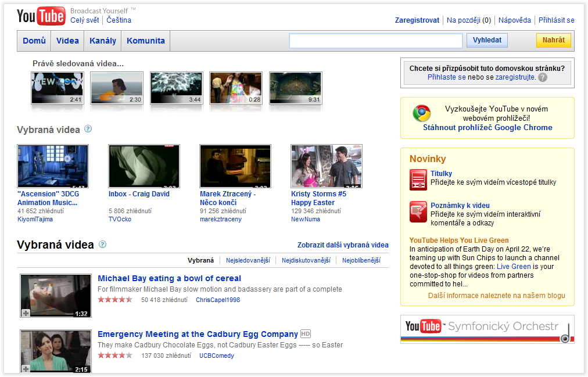Select the Vybraná filter tab
Viewport: 588px width, 377px height.
tap(200, 260)
